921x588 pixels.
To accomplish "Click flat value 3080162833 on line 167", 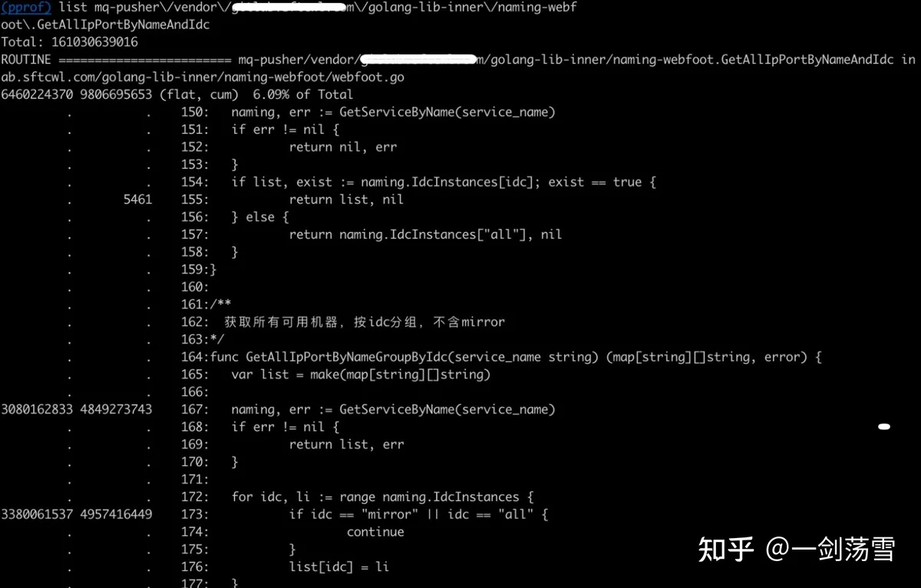I will click(37, 410).
